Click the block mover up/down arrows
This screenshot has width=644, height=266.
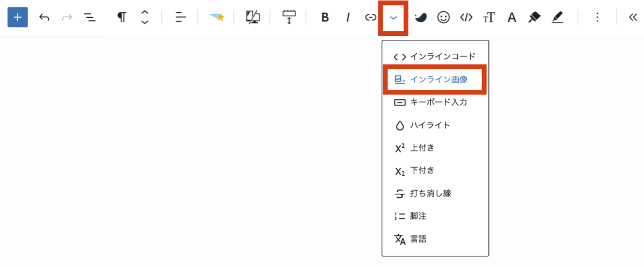[144, 18]
